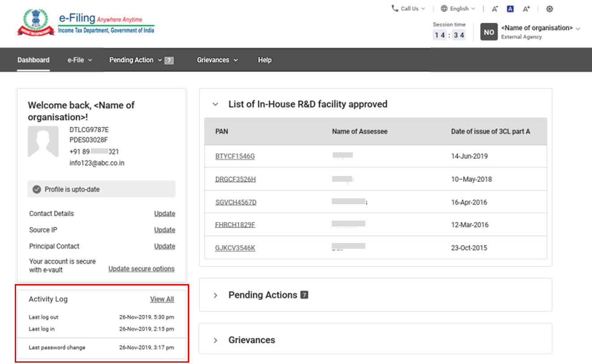Click the profile avatar placeholder image
Image resolution: width=592 pixels, height=364 pixels.
43,142
